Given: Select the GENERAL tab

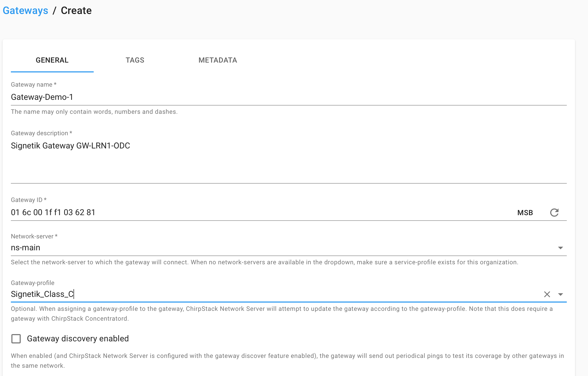Looking at the screenshot, I should 52,60.
